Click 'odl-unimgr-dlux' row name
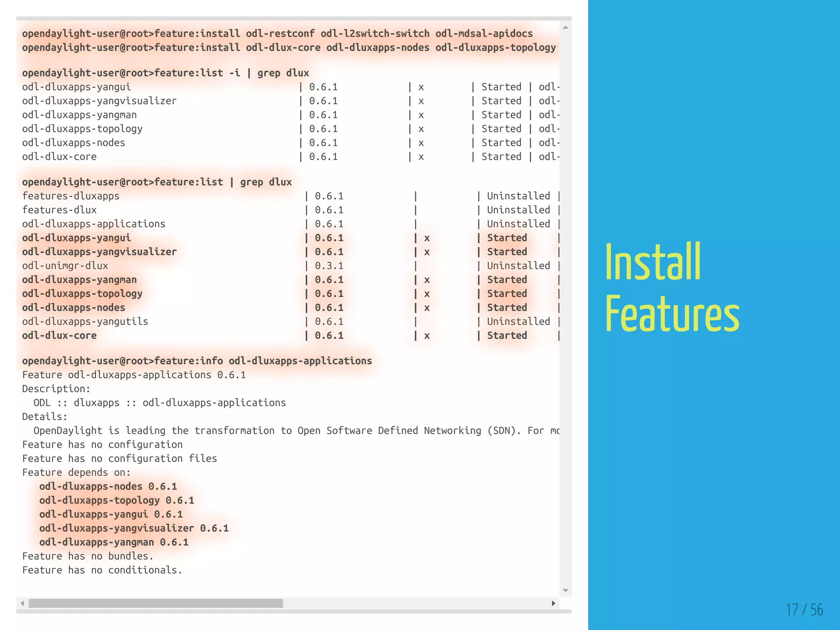The height and width of the screenshot is (630, 840). (65, 266)
